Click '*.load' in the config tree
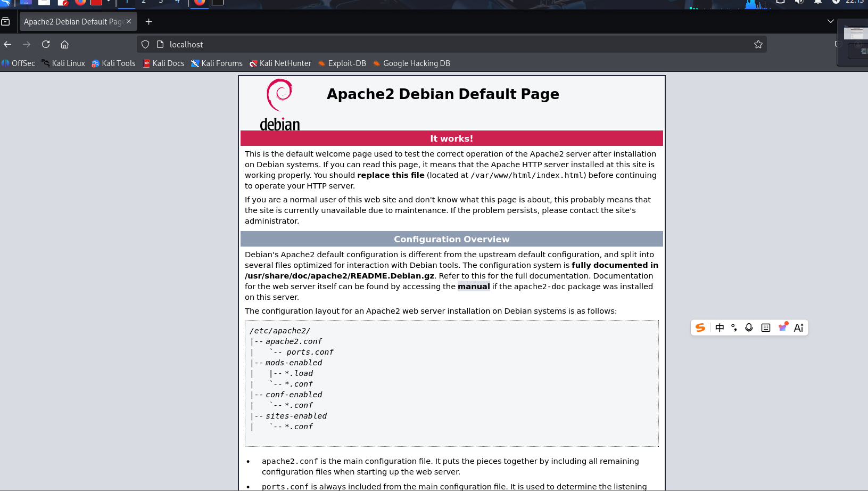Screen dimensions: 868x491 click(299, 373)
